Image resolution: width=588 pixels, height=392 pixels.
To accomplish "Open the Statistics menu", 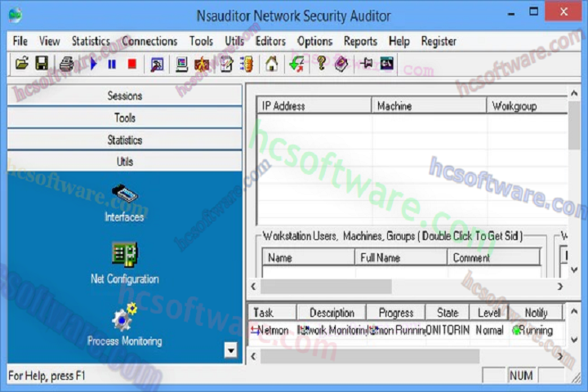I will (x=91, y=41).
